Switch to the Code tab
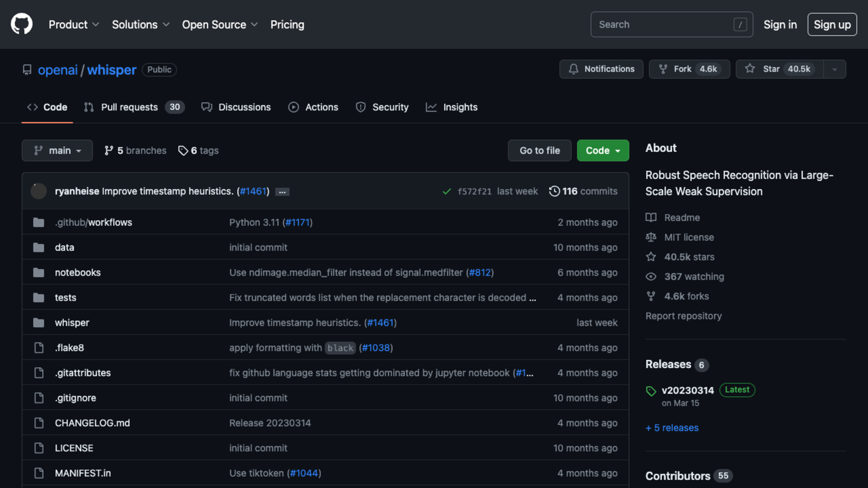The width and height of the screenshot is (868, 488). pyautogui.click(x=47, y=107)
